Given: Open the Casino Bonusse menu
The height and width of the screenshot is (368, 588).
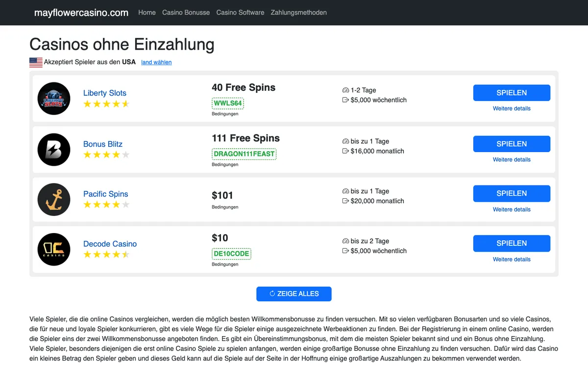Looking at the screenshot, I should tap(186, 13).
